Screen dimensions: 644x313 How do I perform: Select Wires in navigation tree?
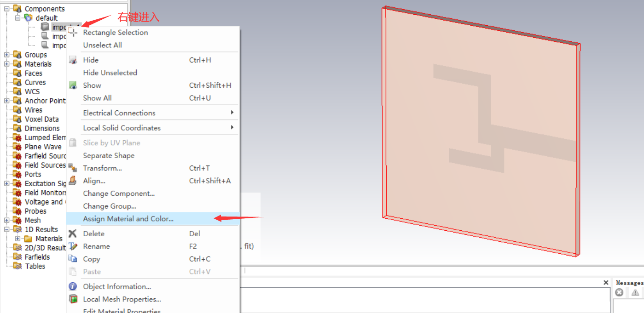(x=34, y=110)
